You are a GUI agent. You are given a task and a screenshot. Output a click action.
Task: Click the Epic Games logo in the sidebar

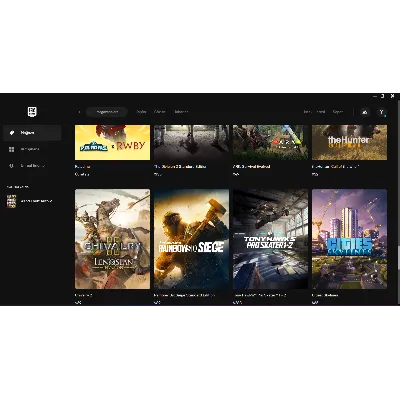[32, 112]
